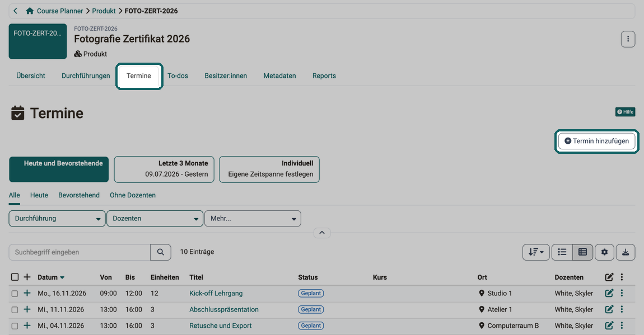Open the Abschlusspräsentation title link

[224, 309]
